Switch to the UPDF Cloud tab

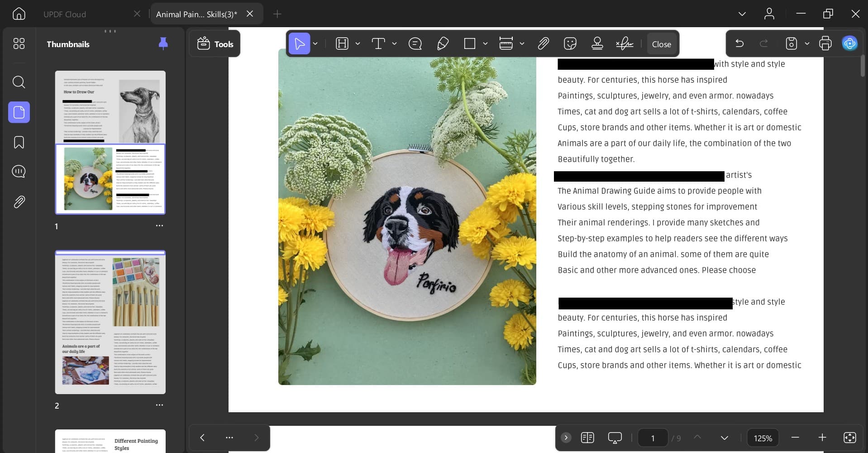coord(65,14)
